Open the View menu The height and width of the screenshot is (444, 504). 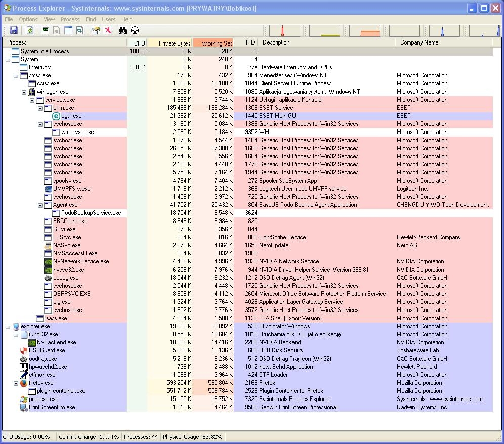tap(49, 19)
